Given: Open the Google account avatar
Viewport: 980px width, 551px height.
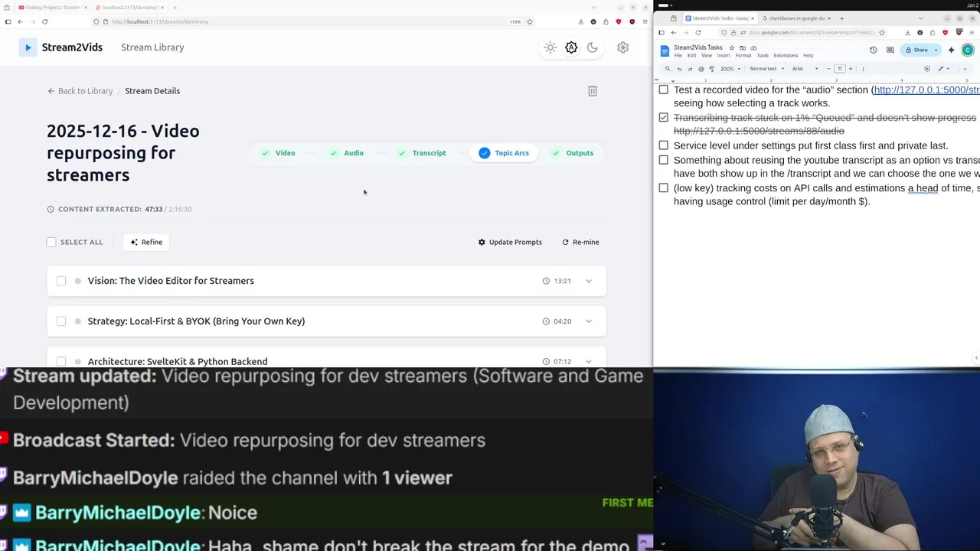Looking at the screenshot, I should click(x=968, y=50).
